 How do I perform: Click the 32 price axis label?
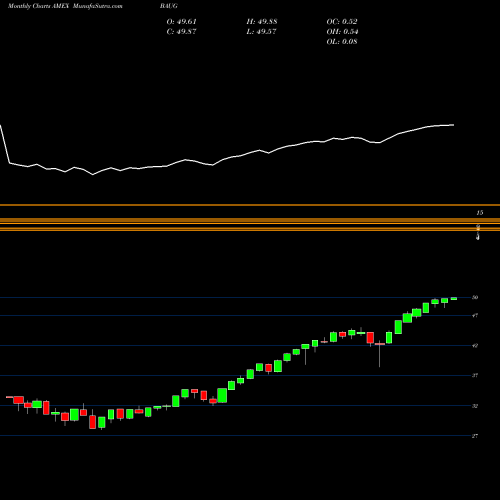(475, 406)
